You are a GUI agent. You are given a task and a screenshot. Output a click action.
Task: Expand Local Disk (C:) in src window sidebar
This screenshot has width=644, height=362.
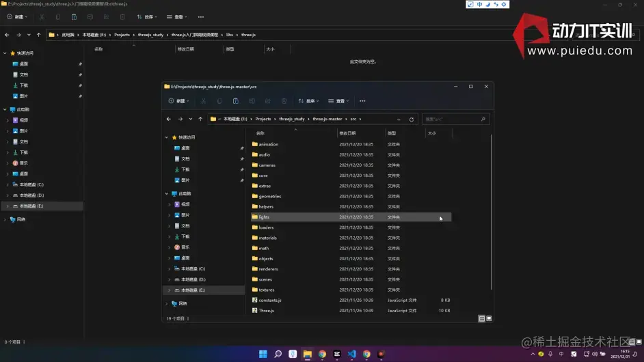click(170, 269)
